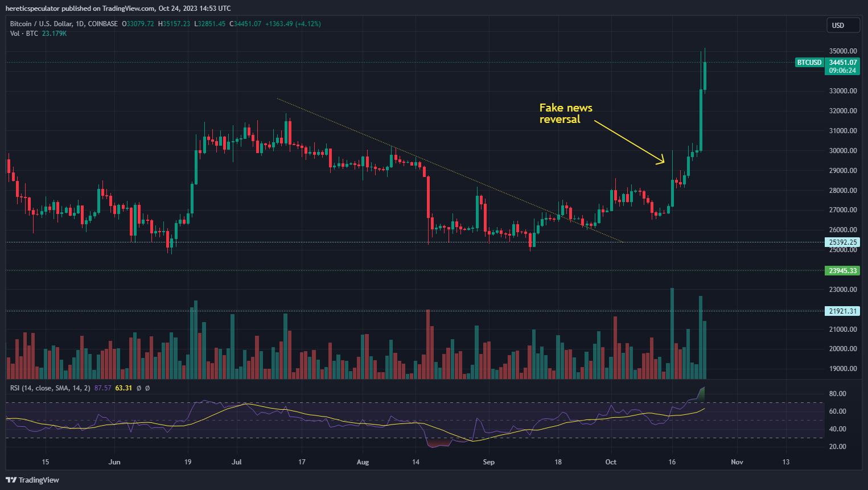Viewport: 868px width, 490px height.
Task: Click the 23000.00 price axis label
Action: click(x=843, y=290)
